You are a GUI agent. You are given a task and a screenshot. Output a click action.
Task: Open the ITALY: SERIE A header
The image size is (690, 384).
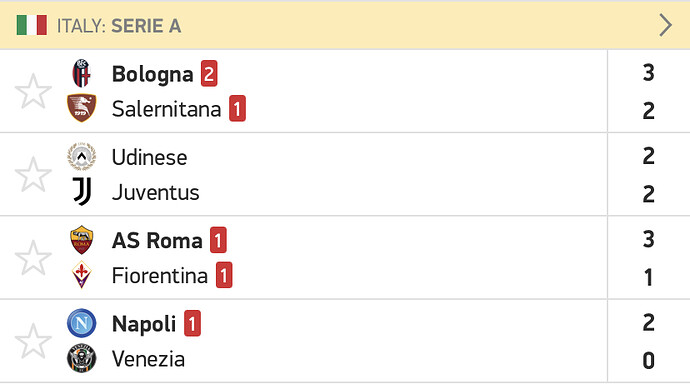tap(345, 25)
